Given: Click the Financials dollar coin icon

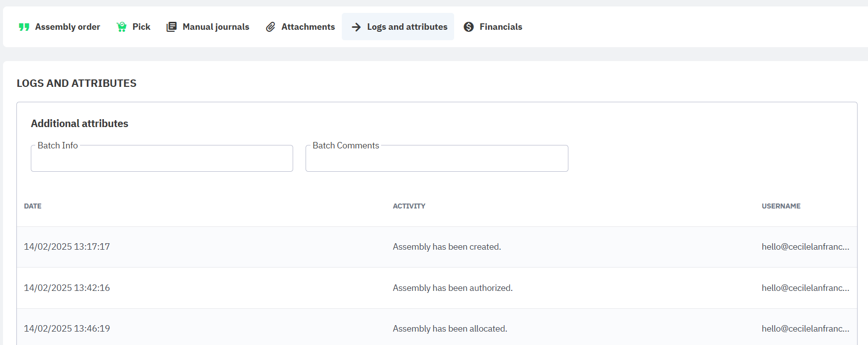Looking at the screenshot, I should [469, 27].
